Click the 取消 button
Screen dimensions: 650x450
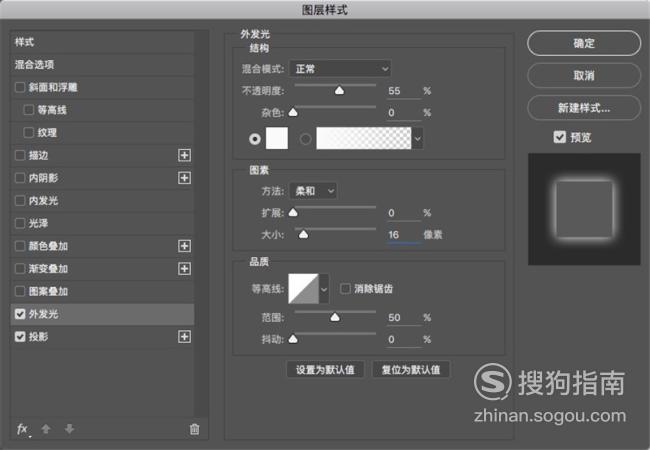point(584,75)
